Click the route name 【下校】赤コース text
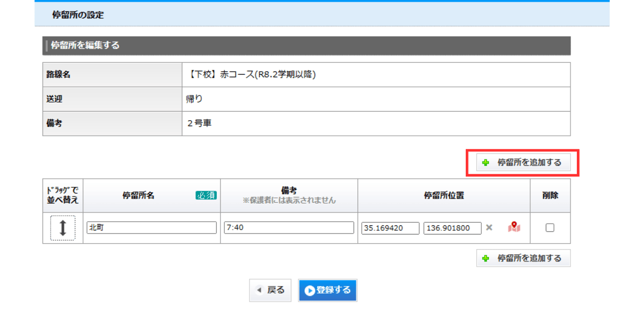Screen dimensions: 644x322 pos(251,75)
